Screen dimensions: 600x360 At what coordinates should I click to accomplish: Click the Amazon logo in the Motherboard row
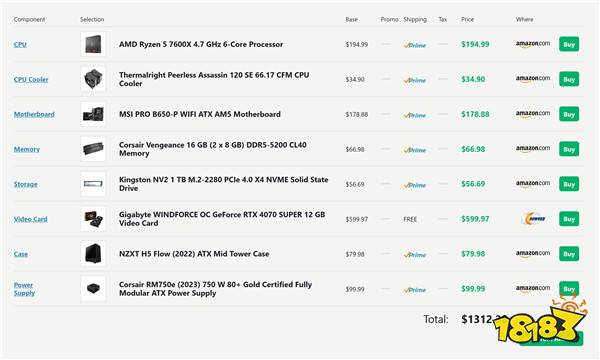(x=533, y=114)
